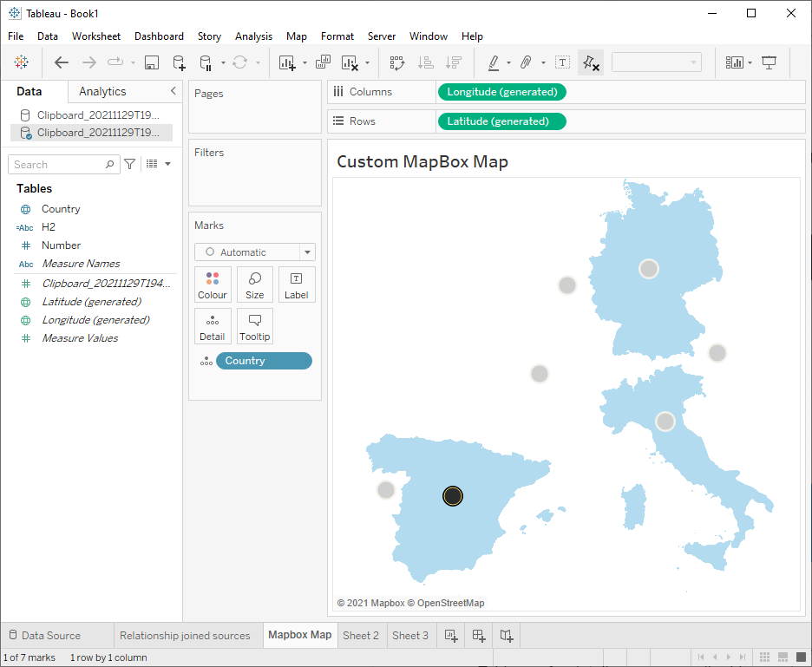Switch to Sheet 2
Image resolution: width=812 pixels, height=667 pixels.
pyautogui.click(x=361, y=635)
